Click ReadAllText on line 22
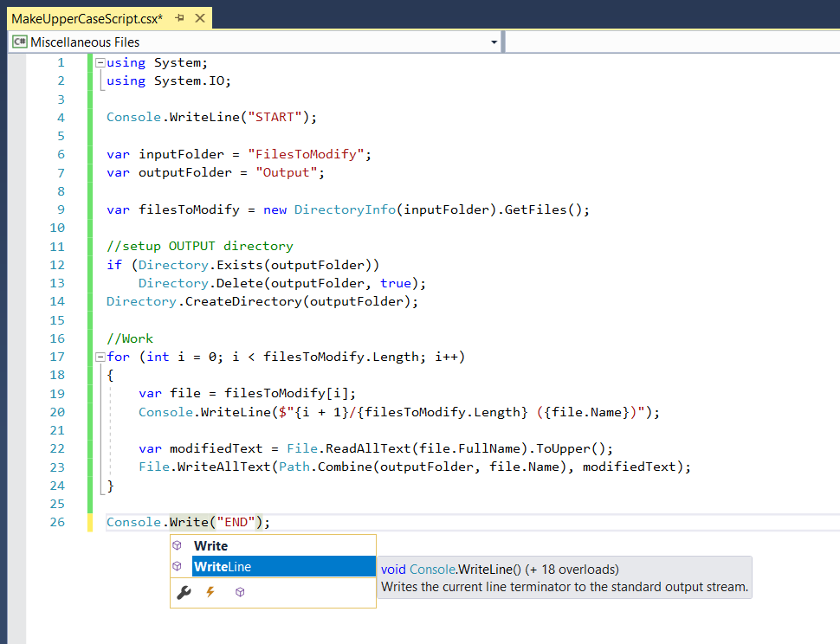Viewport: 840px width, 644px height. point(368,448)
